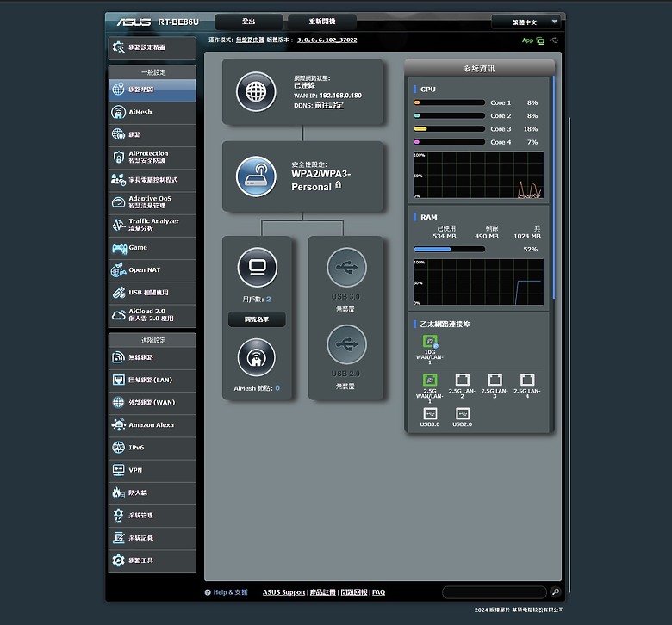This screenshot has height=625, width=672.
Task: Open Traffic Analyzer menu item
Action: [x=152, y=225]
